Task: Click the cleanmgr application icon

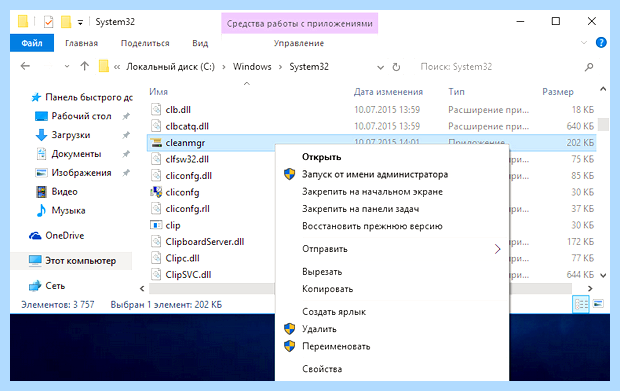Action: click(x=157, y=143)
